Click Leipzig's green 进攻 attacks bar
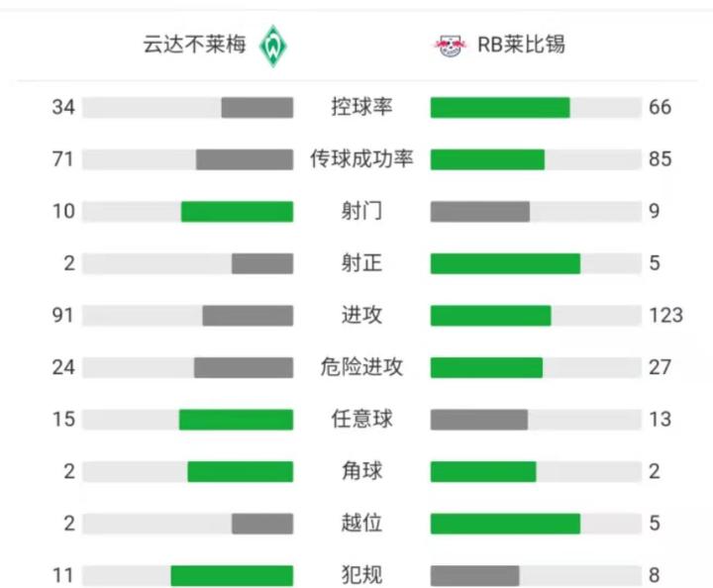This screenshot has height=588, width=713. click(x=490, y=315)
